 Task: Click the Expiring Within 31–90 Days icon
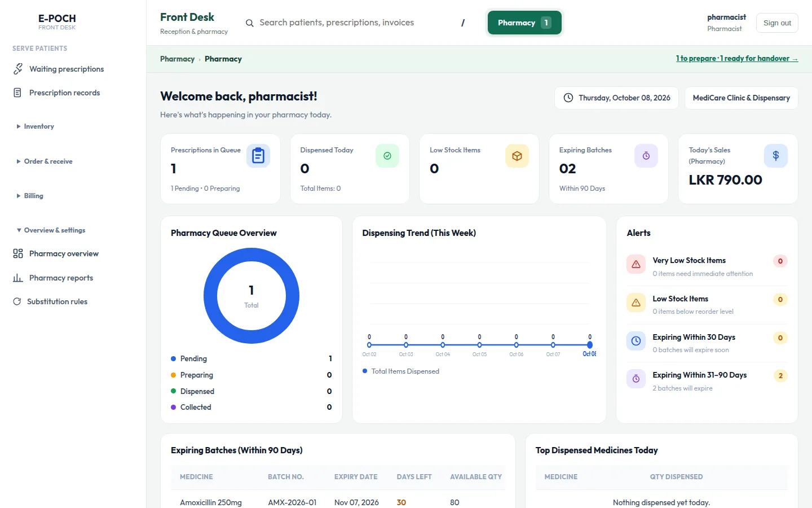coord(636,379)
